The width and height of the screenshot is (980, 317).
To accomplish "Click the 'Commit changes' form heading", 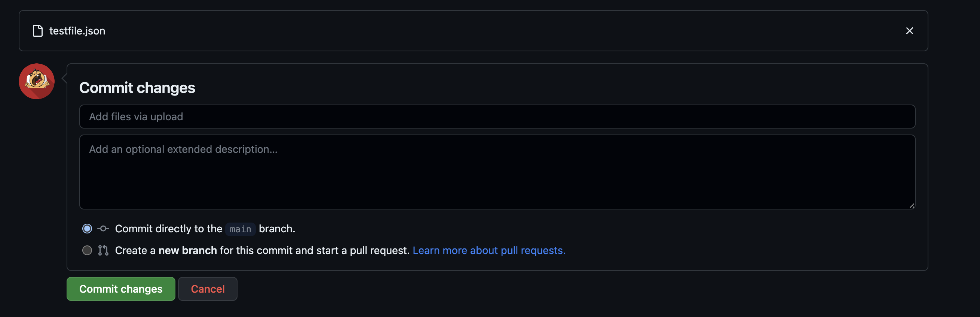I will [x=137, y=88].
